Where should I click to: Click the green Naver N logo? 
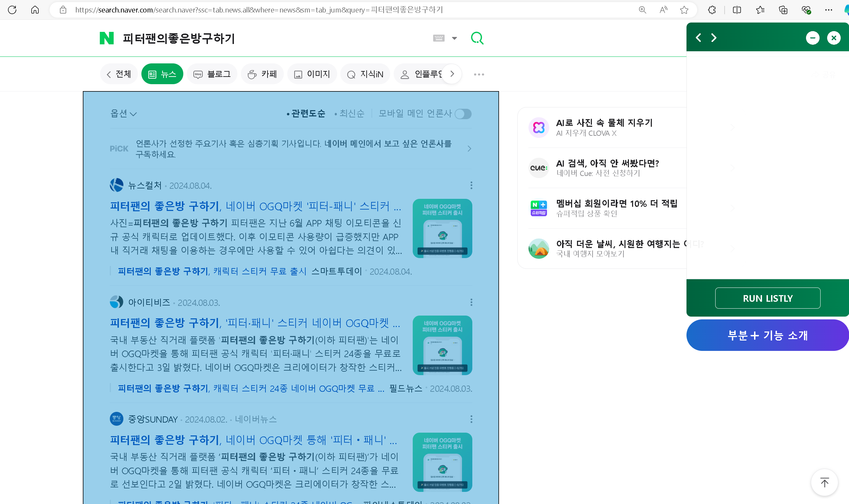click(107, 38)
